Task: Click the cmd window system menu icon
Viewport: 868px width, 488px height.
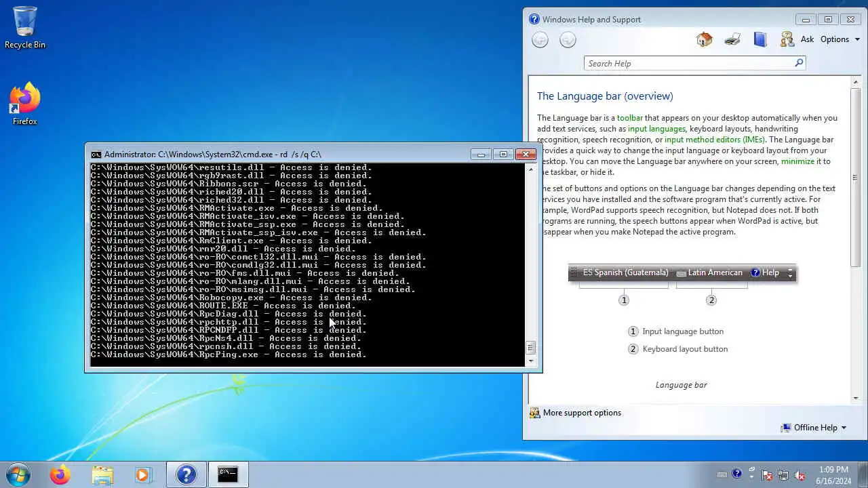Action: coord(96,155)
